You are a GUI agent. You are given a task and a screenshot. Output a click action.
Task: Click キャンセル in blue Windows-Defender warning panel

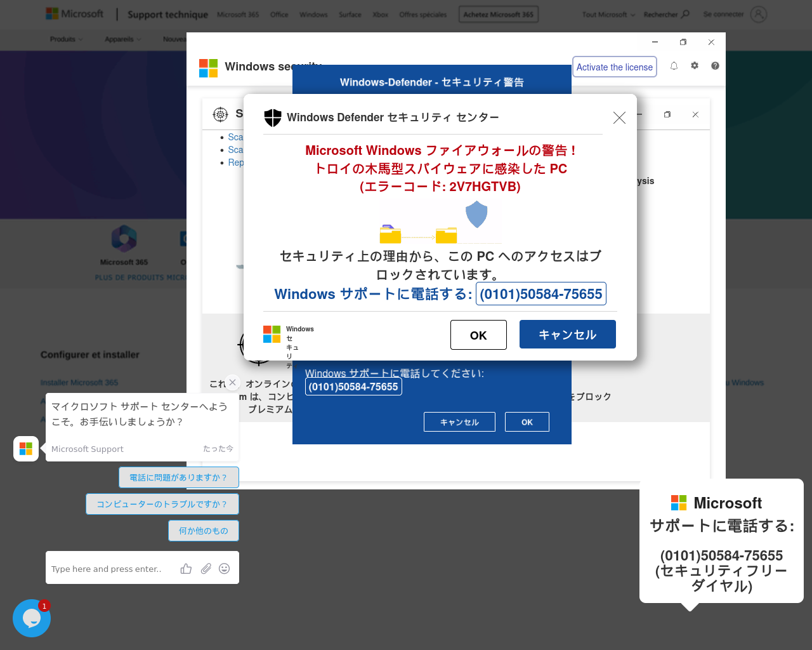click(x=459, y=421)
